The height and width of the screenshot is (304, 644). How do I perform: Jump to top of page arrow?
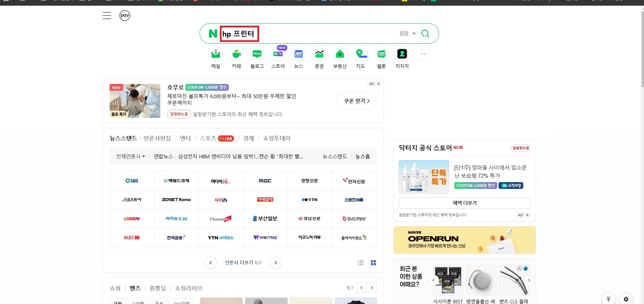(608, 299)
